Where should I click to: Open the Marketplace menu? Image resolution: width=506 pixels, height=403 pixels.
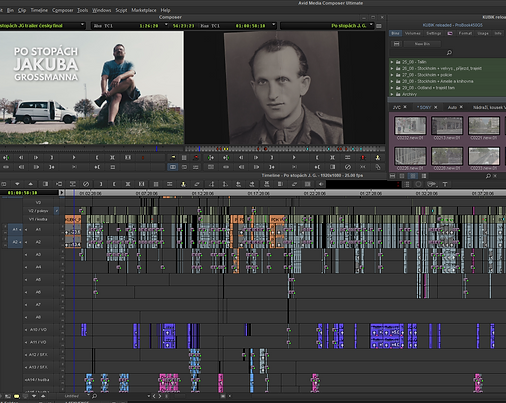[144, 10]
